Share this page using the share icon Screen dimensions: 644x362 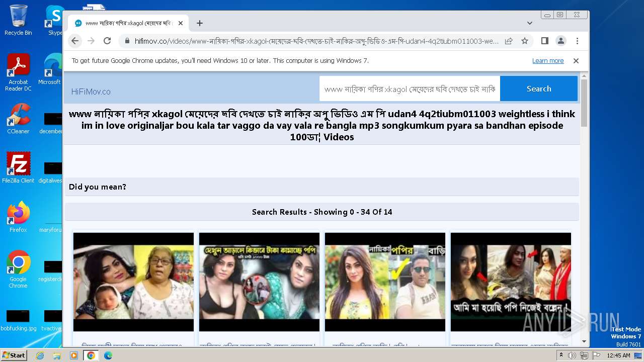(509, 41)
